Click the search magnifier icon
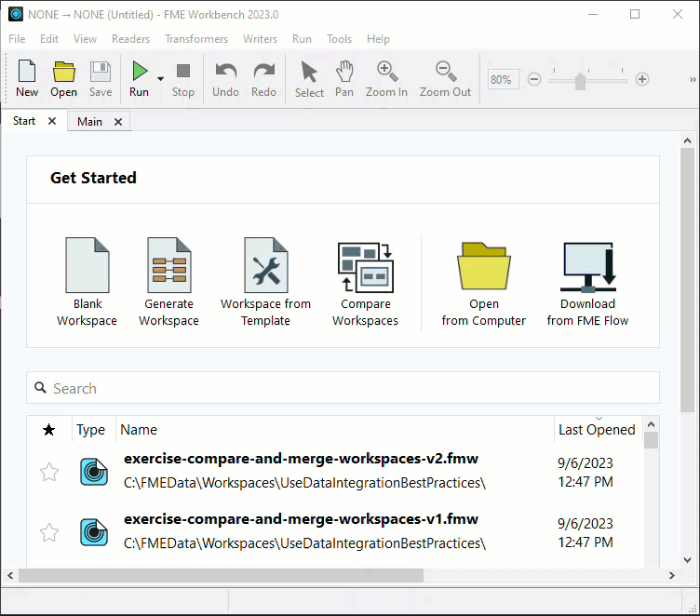This screenshot has height=616, width=700. tap(41, 387)
